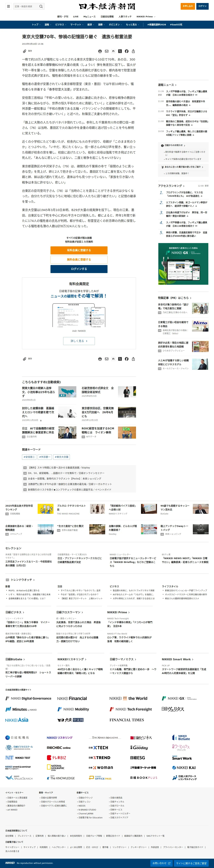Open the 日経ビジネス section heading
The height and width of the screenshot is (868, 214).
click(15, 612)
